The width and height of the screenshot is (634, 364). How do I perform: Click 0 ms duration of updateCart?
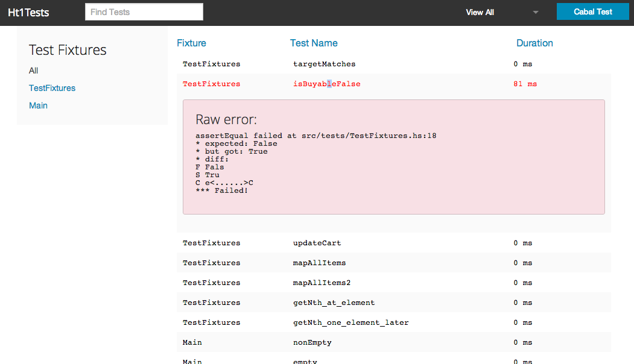523,243
